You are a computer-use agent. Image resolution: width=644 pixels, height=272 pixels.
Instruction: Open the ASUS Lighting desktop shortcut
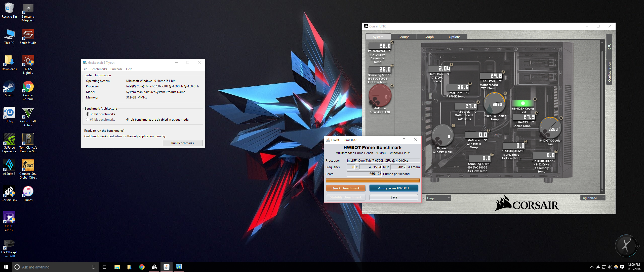point(28,65)
